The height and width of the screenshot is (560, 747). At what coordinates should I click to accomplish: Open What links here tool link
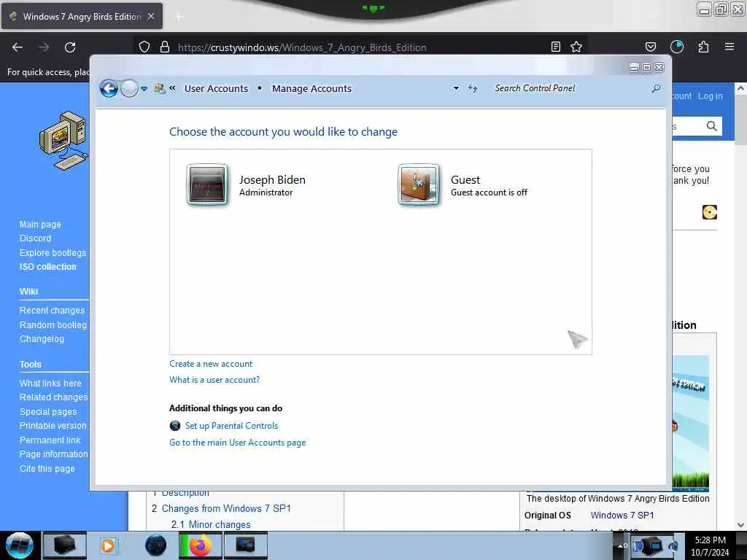coord(50,384)
